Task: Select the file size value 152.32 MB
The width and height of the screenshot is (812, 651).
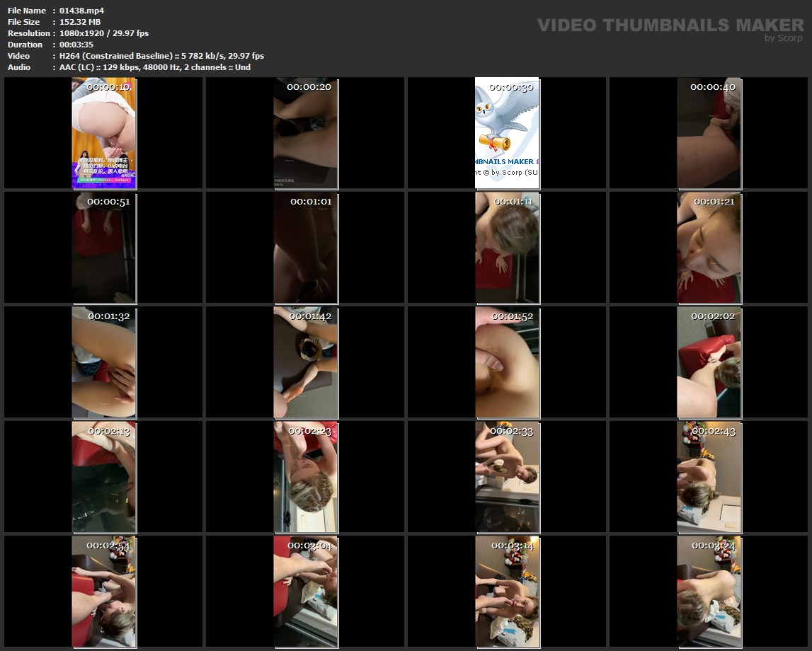Action: click(80, 22)
